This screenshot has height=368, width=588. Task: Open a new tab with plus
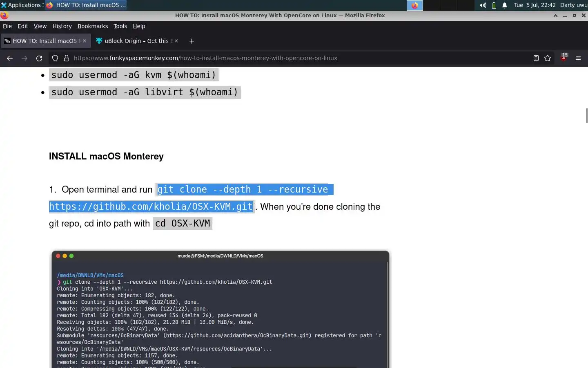point(192,41)
